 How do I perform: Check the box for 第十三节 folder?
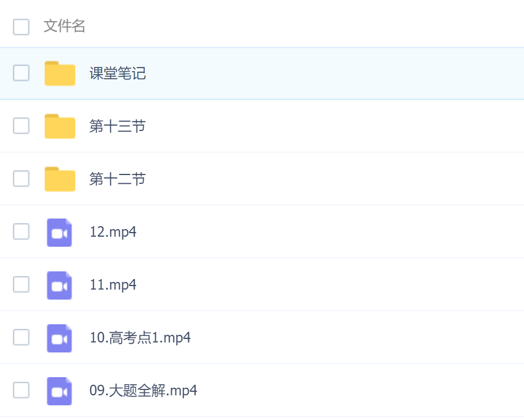click(21, 126)
